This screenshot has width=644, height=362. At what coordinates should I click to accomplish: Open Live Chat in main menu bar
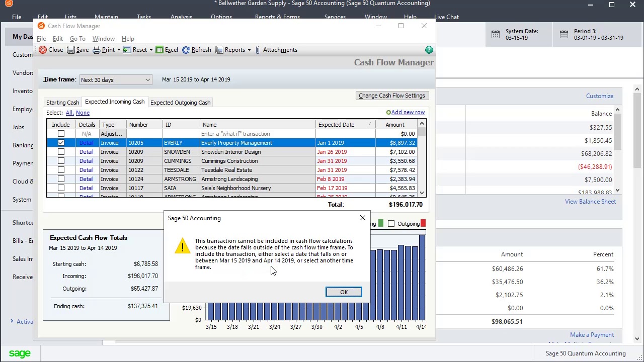coord(446,17)
